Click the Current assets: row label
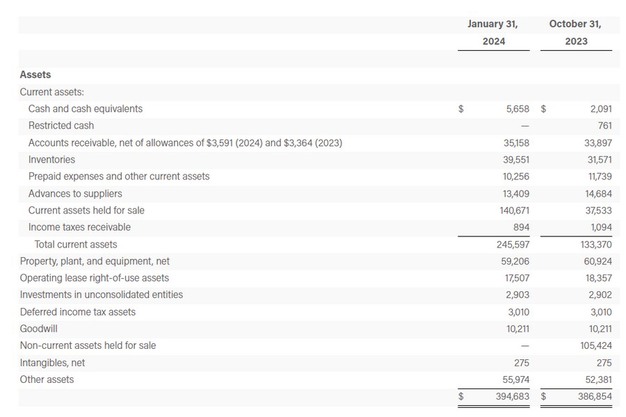 52,91
